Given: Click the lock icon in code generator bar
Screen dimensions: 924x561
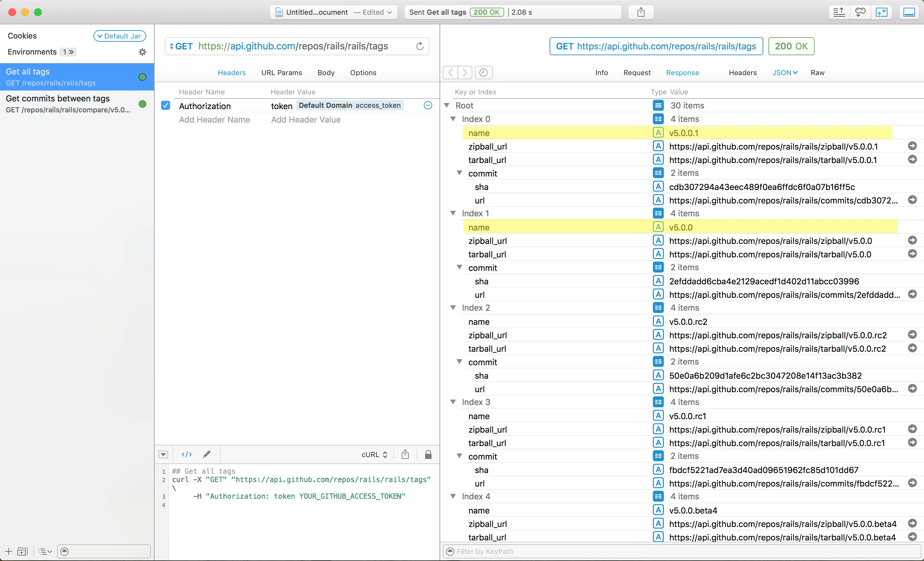Looking at the screenshot, I should 428,454.
